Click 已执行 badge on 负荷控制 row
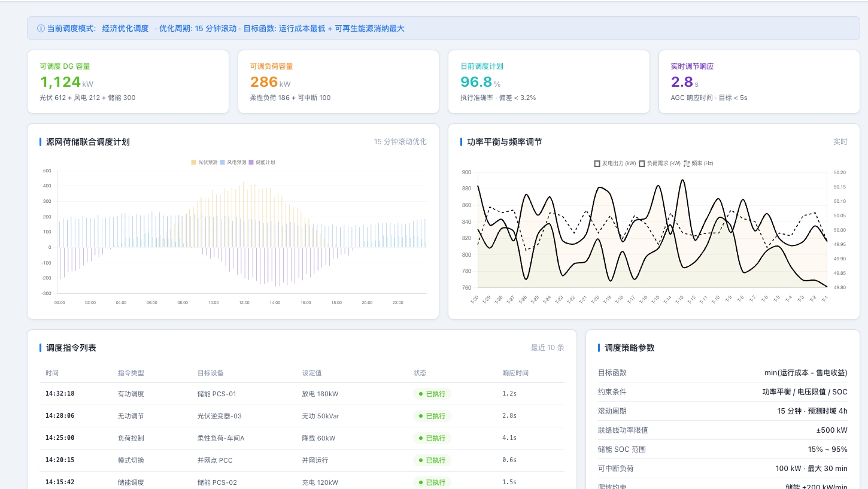Image resolution: width=868 pixels, height=489 pixels. [432, 438]
